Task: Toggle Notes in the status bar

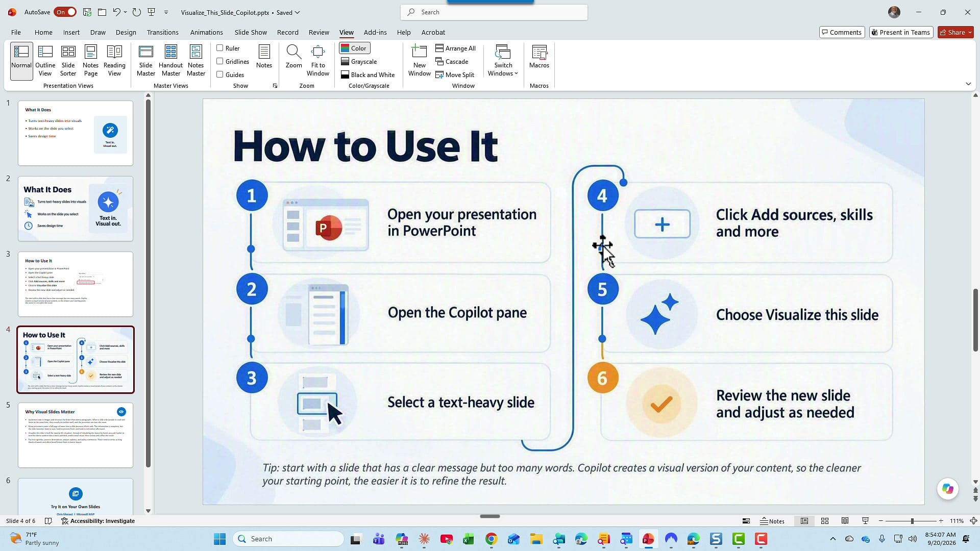Action: pos(772,521)
